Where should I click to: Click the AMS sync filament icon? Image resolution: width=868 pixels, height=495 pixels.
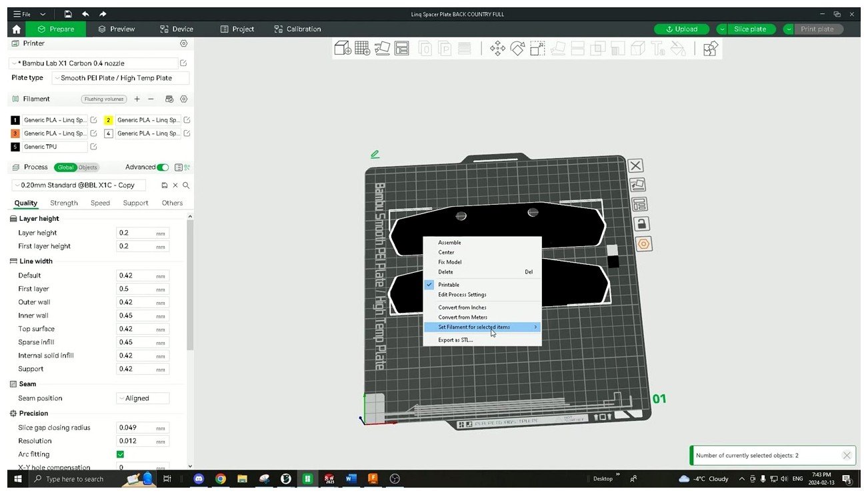click(x=169, y=99)
